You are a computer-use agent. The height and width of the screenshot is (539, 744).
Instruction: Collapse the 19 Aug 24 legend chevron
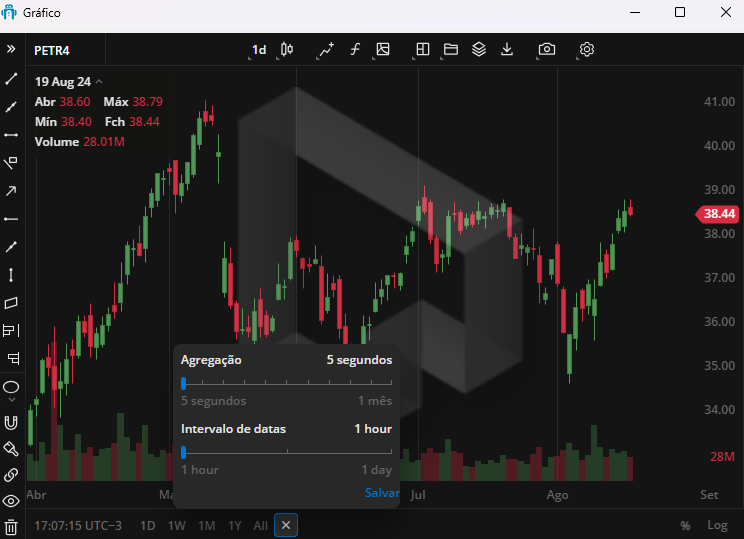[99, 82]
